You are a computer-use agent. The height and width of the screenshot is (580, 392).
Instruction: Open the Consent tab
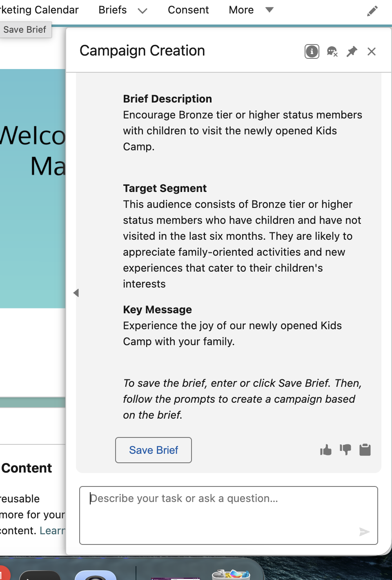tap(188, 10)
